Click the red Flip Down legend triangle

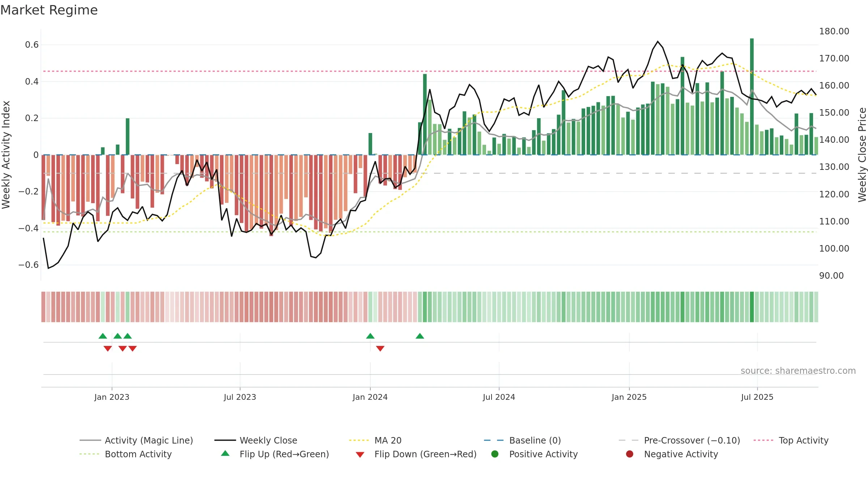(x=360, y=455)
